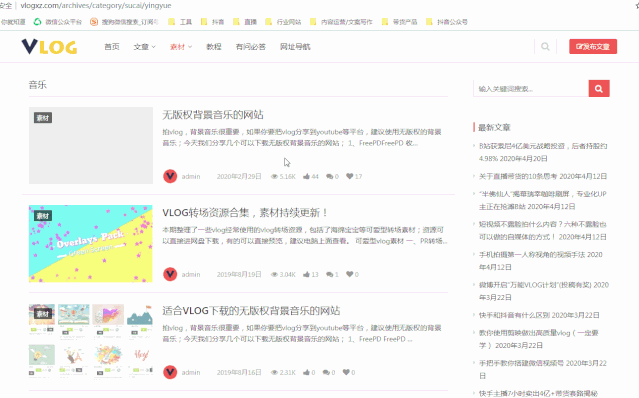Click the comment icon with 1 comment
Screen dimensions: 639x398
[329, 275]
